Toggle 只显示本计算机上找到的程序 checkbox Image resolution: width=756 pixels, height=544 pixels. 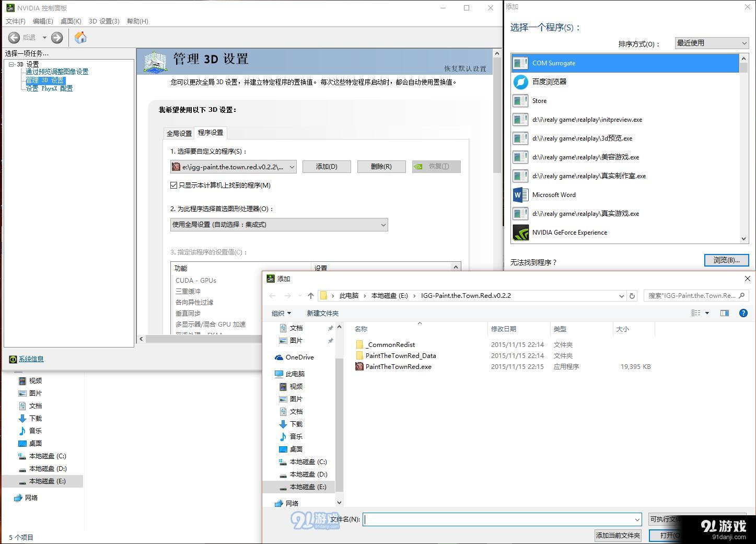174,186
